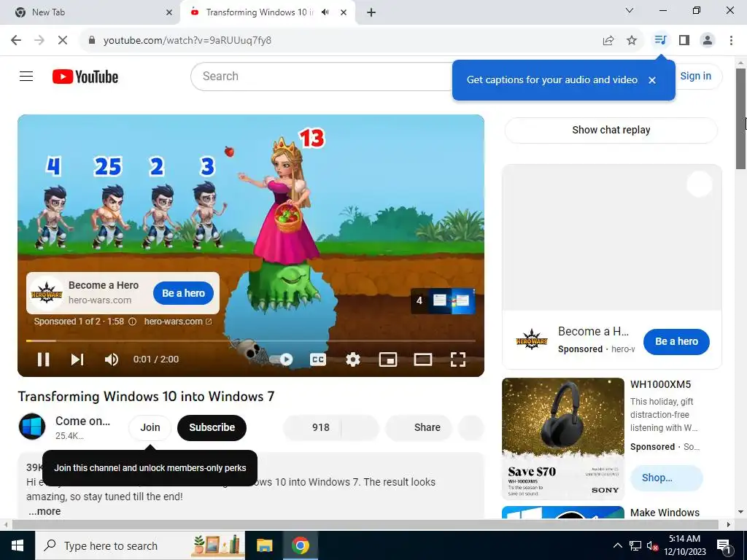
Task: Show chat replay
Action: [611, 130]
